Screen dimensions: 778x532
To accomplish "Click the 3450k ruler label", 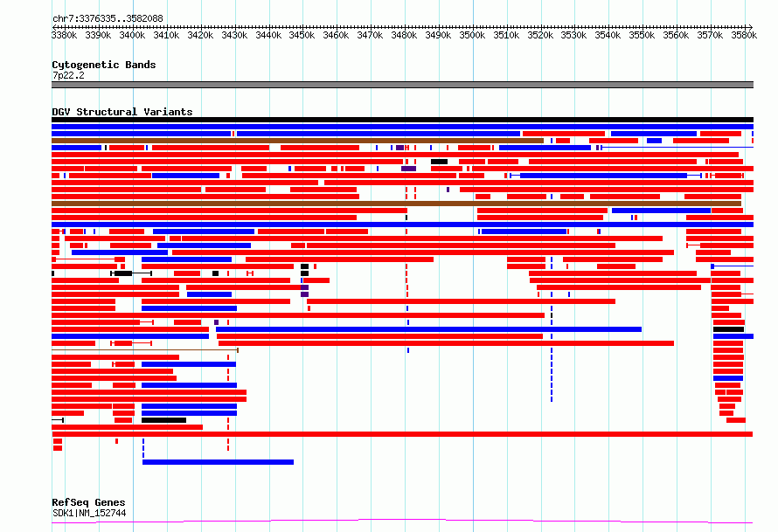I will pyautogui.click(x=302, y=35).
